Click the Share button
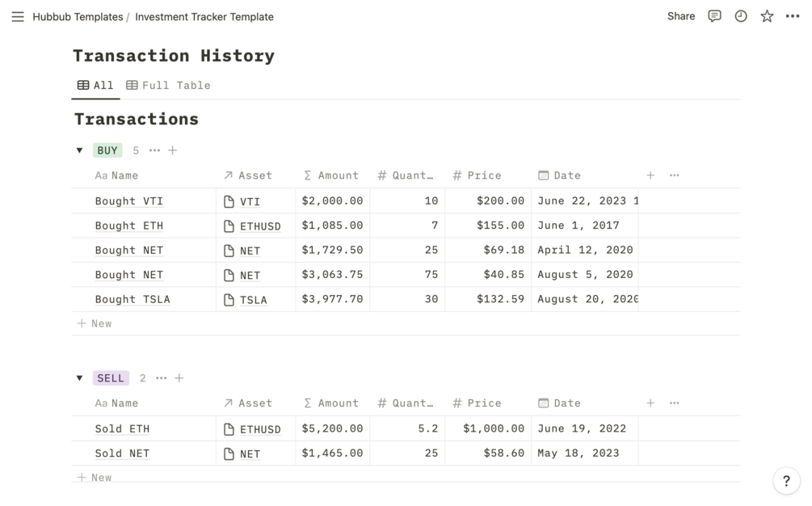Viewport: 812px width, 506px height. [681, 16]
